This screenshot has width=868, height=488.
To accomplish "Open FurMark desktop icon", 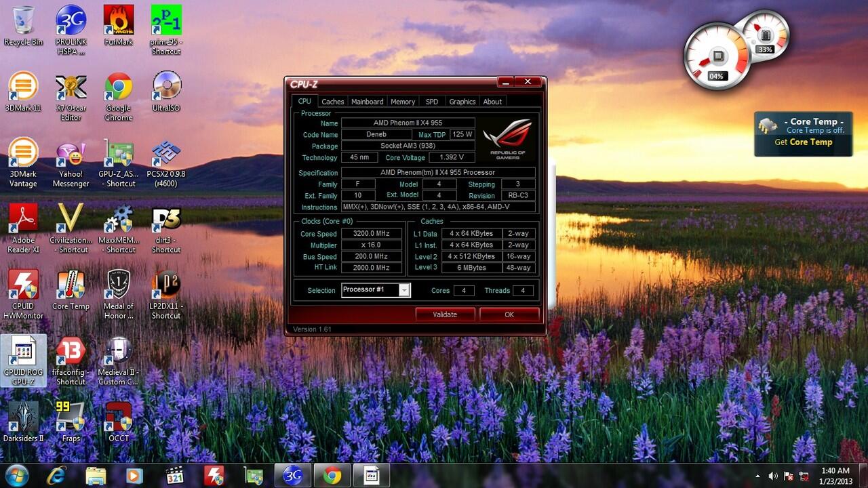I will pyautogui.click(x=118, y=26).
